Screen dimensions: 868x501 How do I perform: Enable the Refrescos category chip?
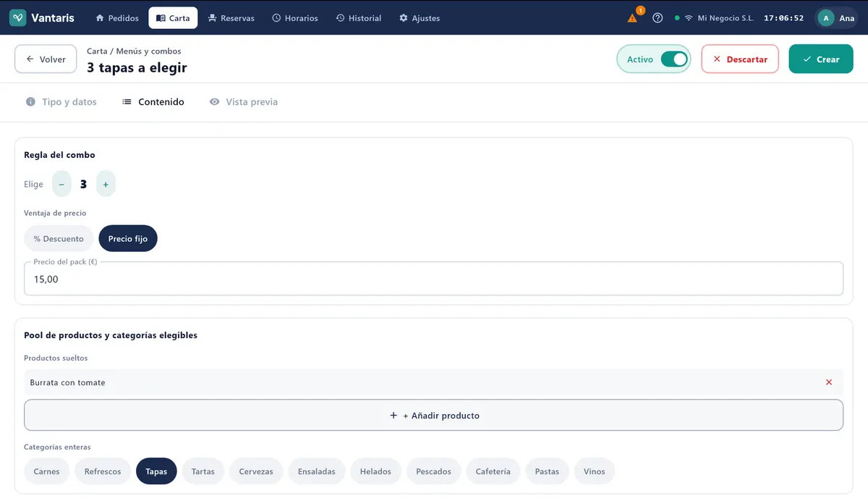(x=103, y=471)
